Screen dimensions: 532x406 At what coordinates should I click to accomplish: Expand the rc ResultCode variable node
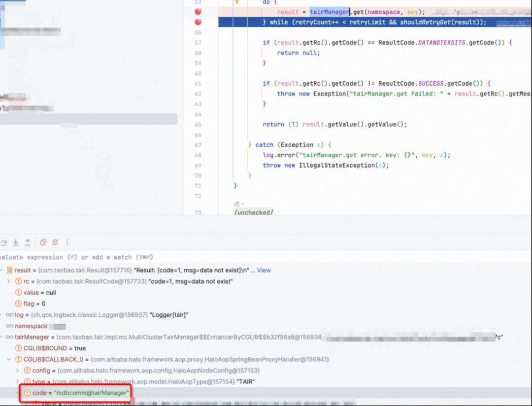tap(8, 281)
